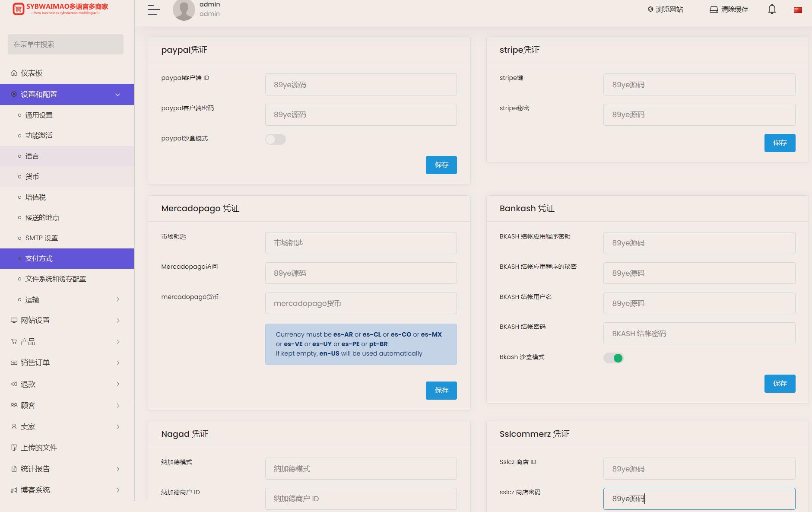Select 货币 in the sidebar
812x512 pixels.
point(67,177)
